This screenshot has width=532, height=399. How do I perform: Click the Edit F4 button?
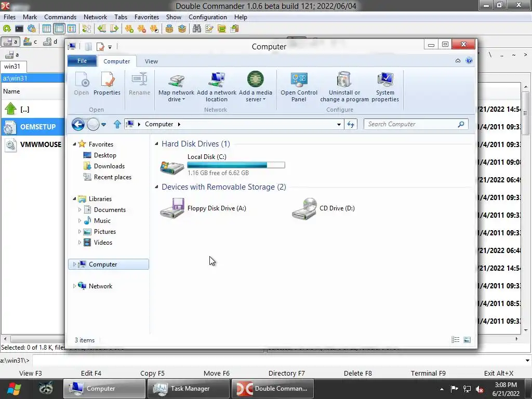click(x=91, y=373)
